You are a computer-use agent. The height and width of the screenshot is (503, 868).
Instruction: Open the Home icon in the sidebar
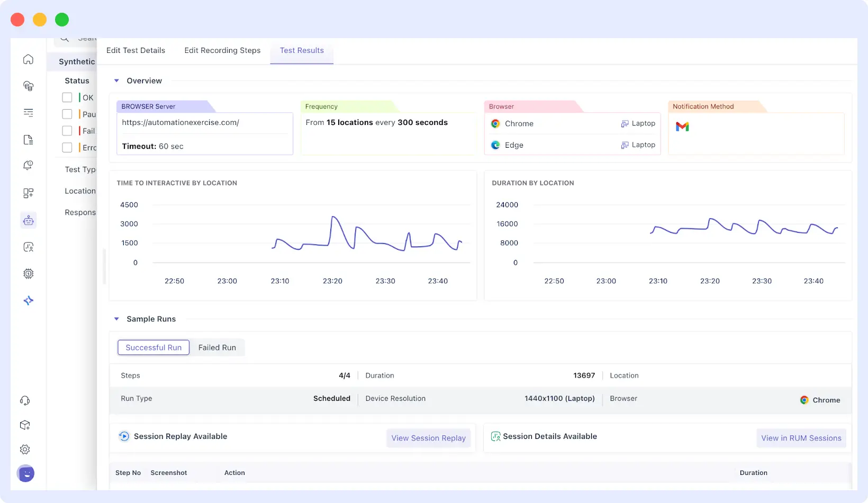coord(28,59)
